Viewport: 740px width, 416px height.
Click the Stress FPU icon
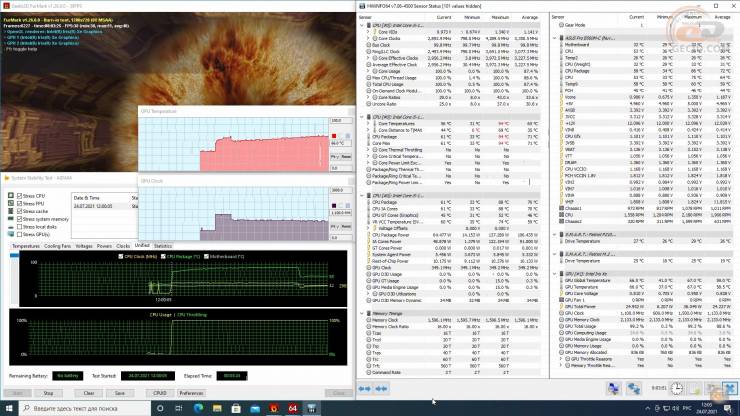(11, 203)
